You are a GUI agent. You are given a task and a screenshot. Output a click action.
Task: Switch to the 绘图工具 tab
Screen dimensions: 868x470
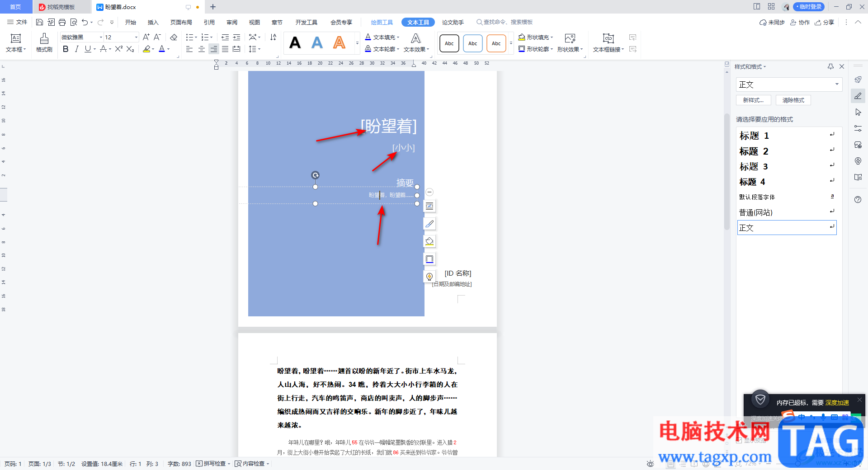click(382, 22)
